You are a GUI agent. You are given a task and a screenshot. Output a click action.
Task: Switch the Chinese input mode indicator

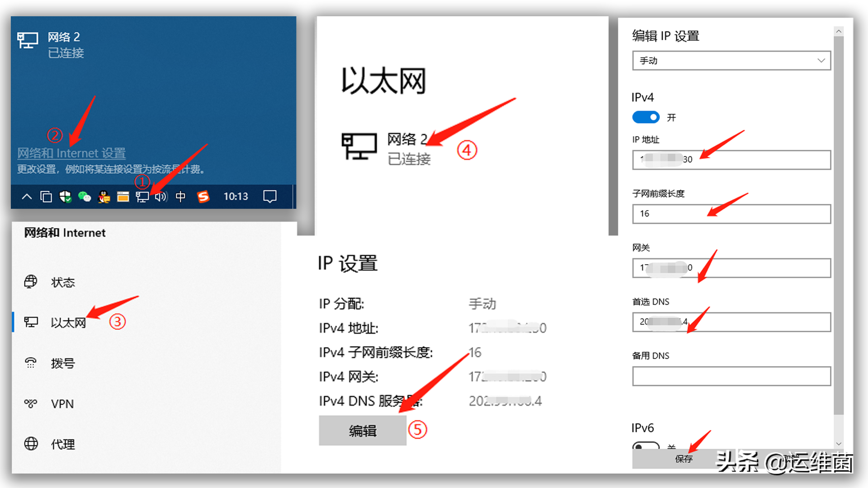point(180,197)
